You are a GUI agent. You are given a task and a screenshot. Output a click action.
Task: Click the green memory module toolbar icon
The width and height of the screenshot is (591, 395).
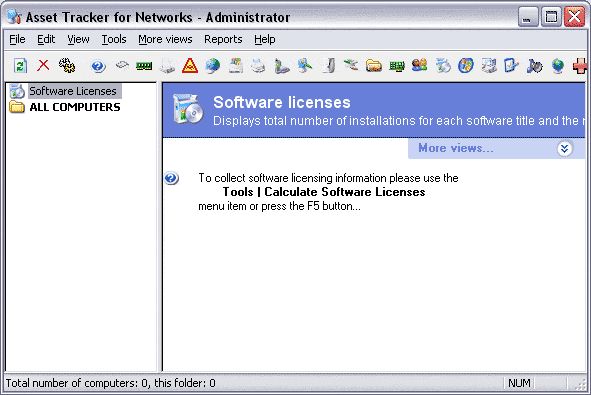point(144,66)
